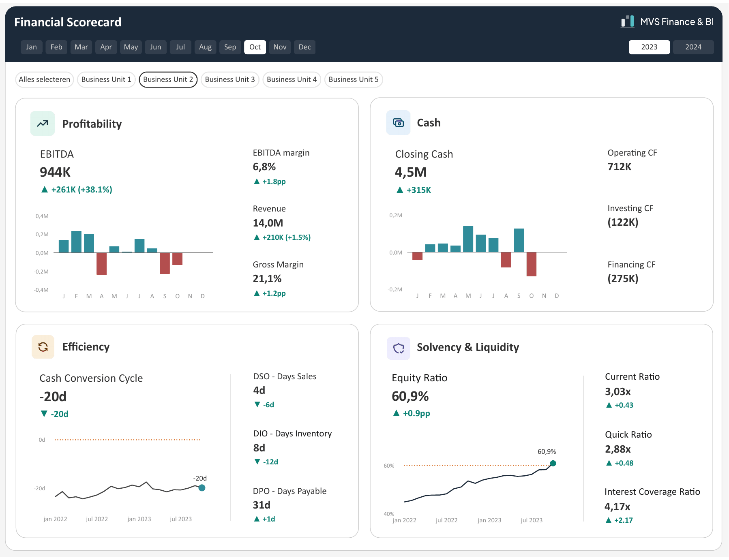
Task: Click the Equity Ratio value 60,9%
Action: tap(410, 396)
